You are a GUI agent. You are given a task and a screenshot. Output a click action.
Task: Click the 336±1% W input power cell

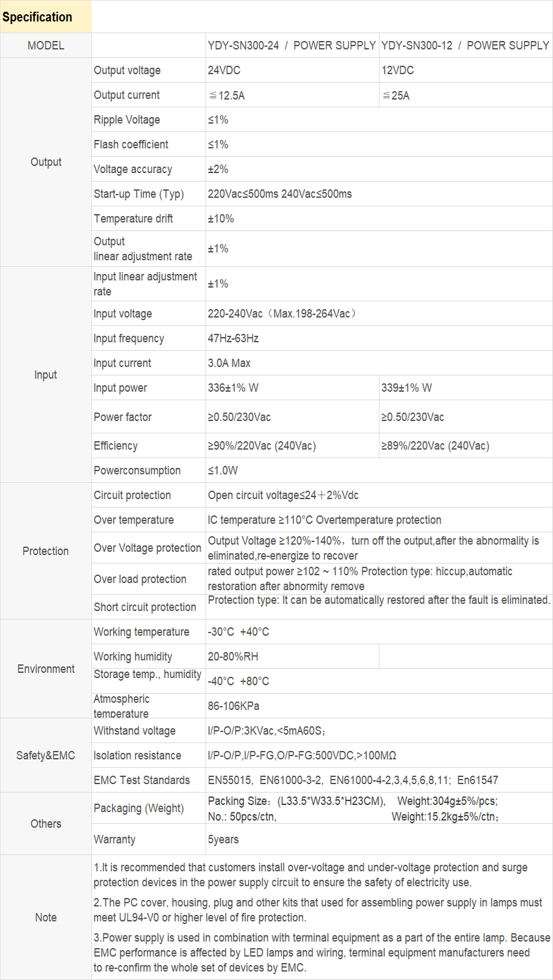click(x=292, y=388)
